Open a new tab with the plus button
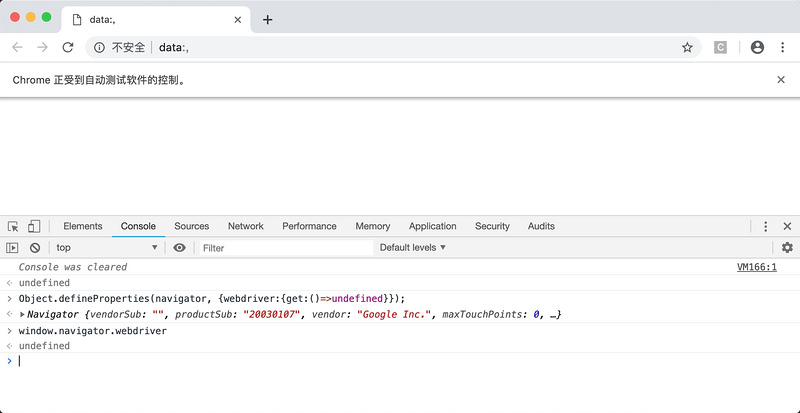 tap(267, 20)
